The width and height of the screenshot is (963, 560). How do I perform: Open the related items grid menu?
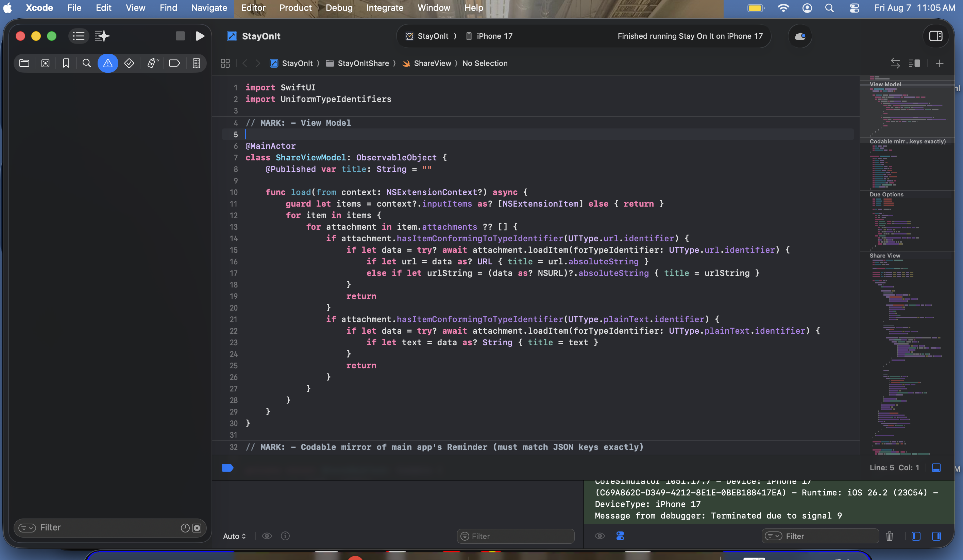(x=225, y=64)
